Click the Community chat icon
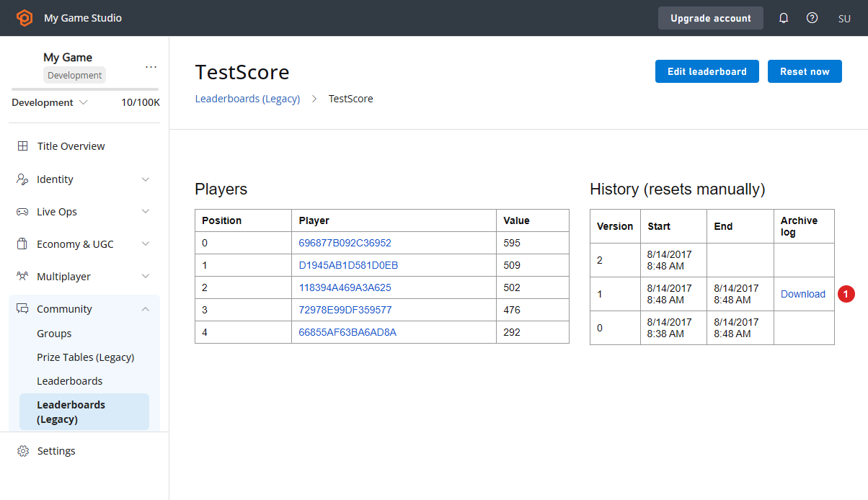The width and height of the screenshot is (868, 500). tap(22, 309)
